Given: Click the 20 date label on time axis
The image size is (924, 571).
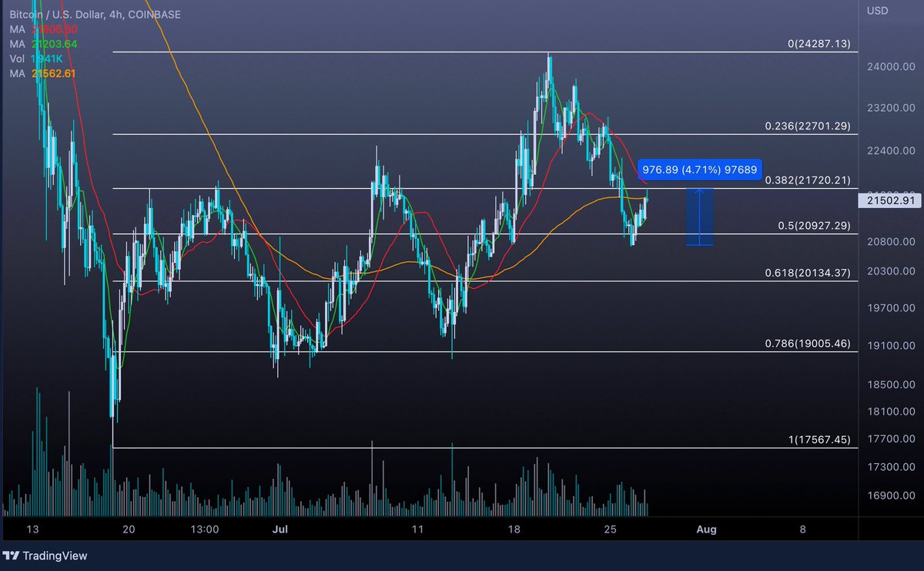Looking at the screenshot, I should click(x=129, y=529).
